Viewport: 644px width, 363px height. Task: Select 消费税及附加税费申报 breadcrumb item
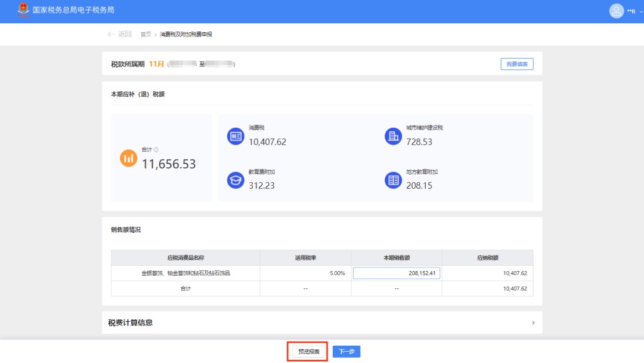pyautogui.click(x=185, y=35)
